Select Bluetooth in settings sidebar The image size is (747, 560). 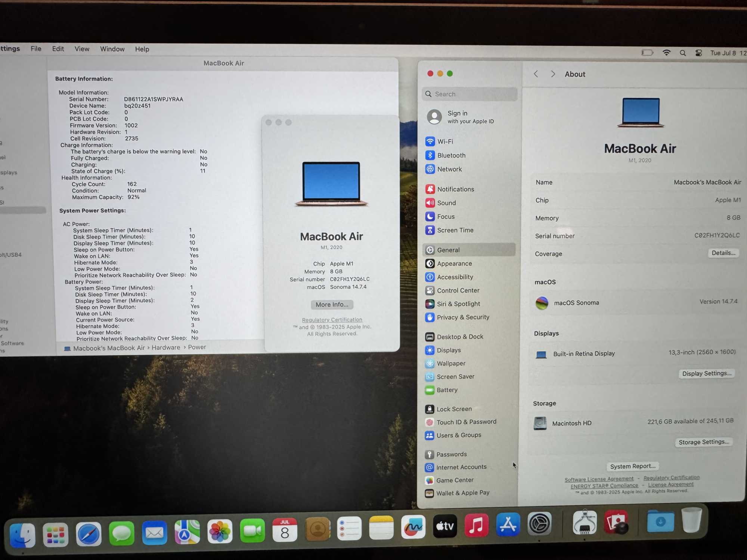(451, 155)
